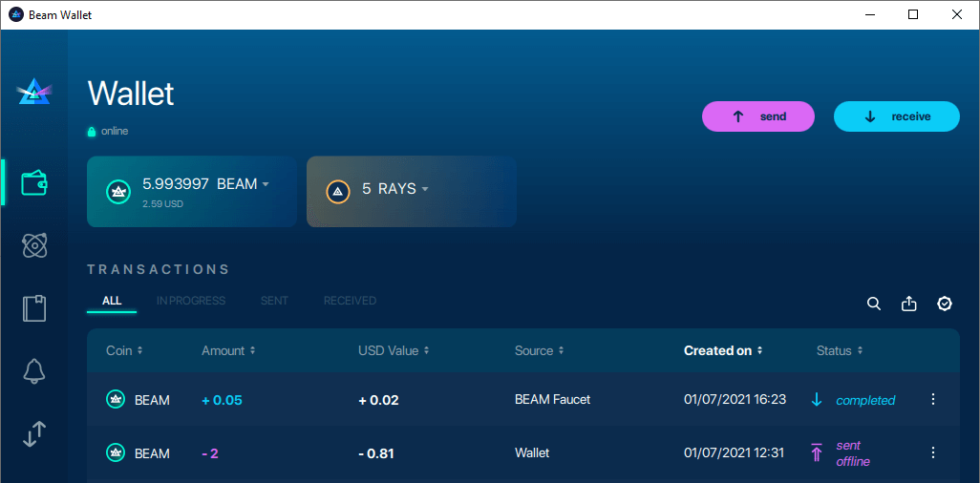Click the receive button
This screenshot has height=483, width=980.
[897, 116]
